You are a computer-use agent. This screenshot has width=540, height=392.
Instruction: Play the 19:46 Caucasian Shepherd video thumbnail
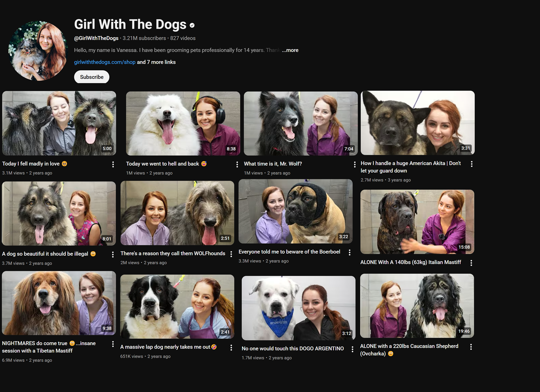(417, 306)
